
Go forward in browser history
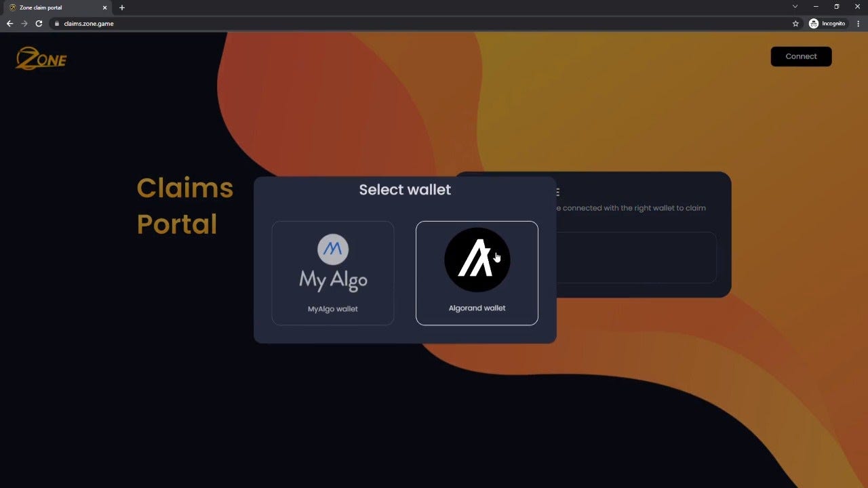click(24, 23)
